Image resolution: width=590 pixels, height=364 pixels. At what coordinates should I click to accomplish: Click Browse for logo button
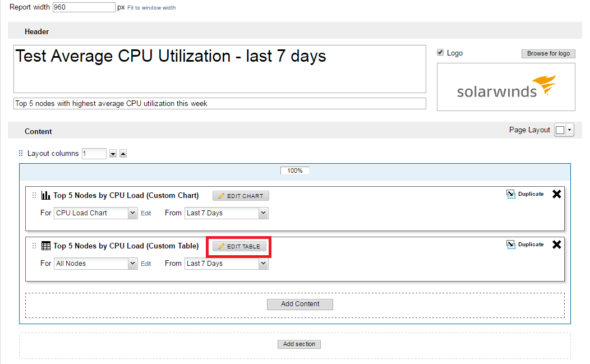coord(548,53)
